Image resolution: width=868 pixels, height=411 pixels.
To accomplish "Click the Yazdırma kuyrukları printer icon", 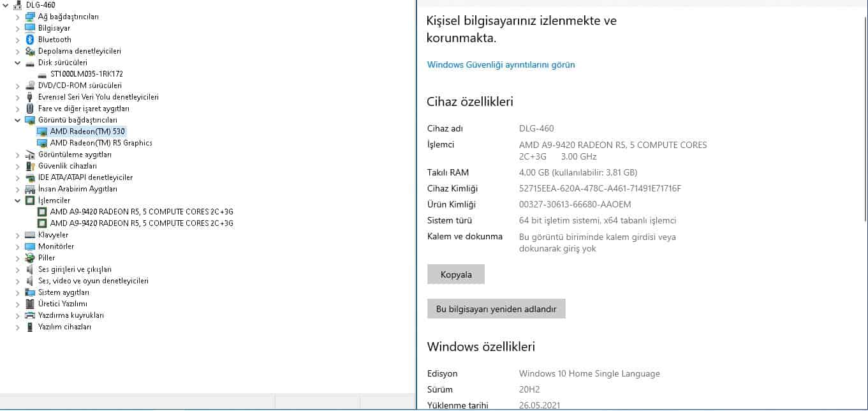I will 29,315.
